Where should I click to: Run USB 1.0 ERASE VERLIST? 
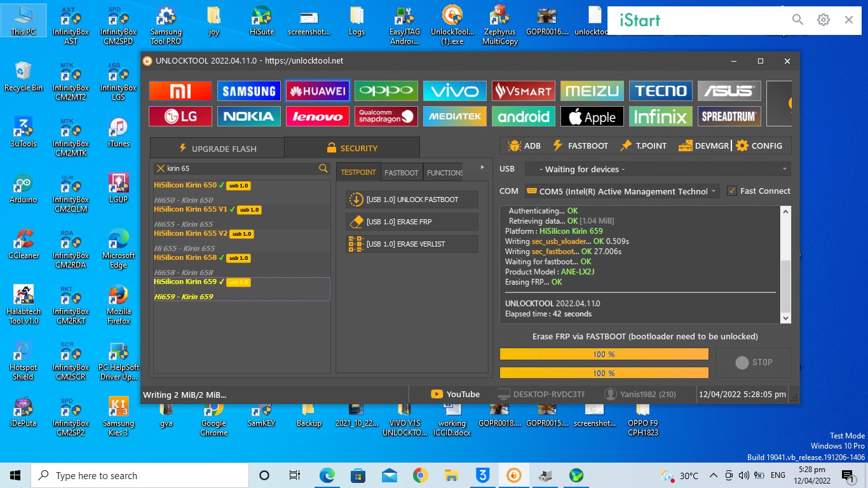click(x=412, y=244)
